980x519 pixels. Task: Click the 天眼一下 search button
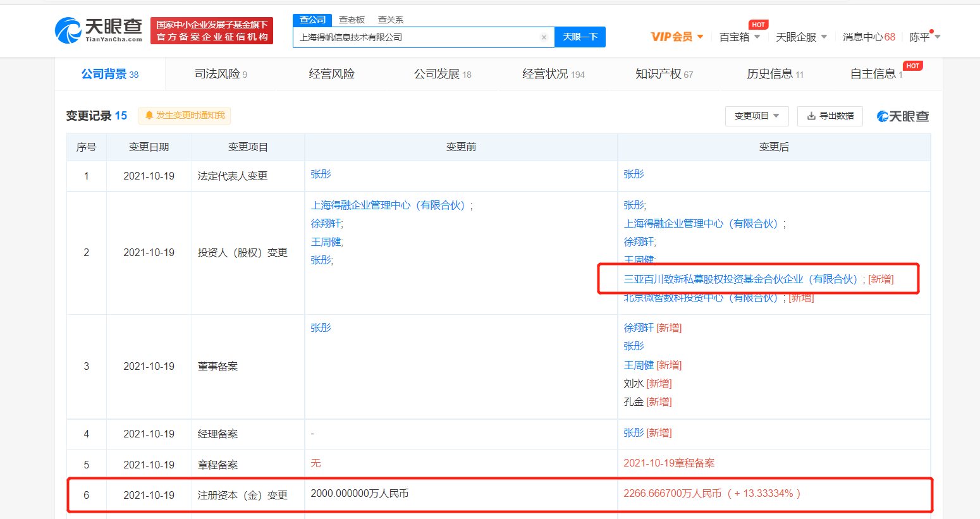tap(580, 37)
